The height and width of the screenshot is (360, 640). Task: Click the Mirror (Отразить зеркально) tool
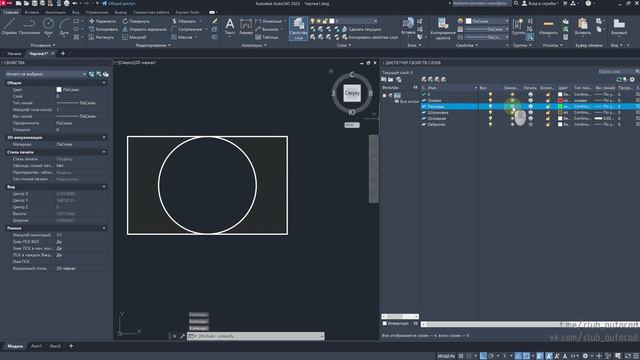click(144, 29)
